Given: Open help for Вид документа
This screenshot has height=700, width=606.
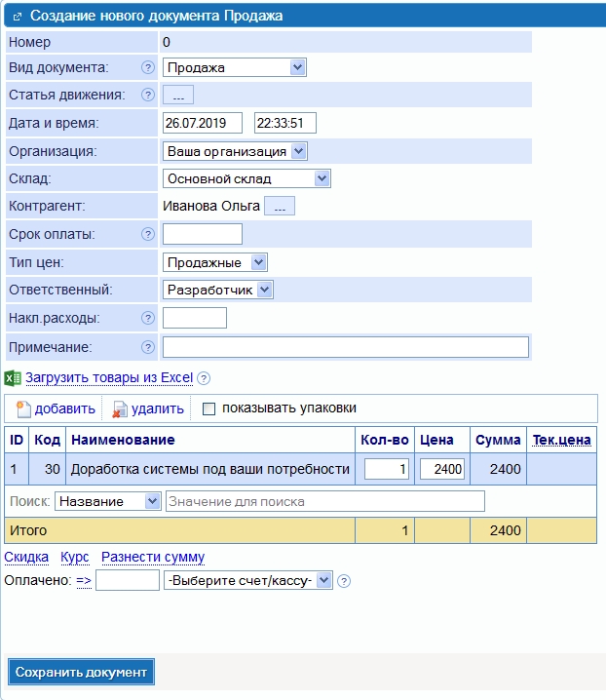Looking at the screenshot, I should [148, 67].
